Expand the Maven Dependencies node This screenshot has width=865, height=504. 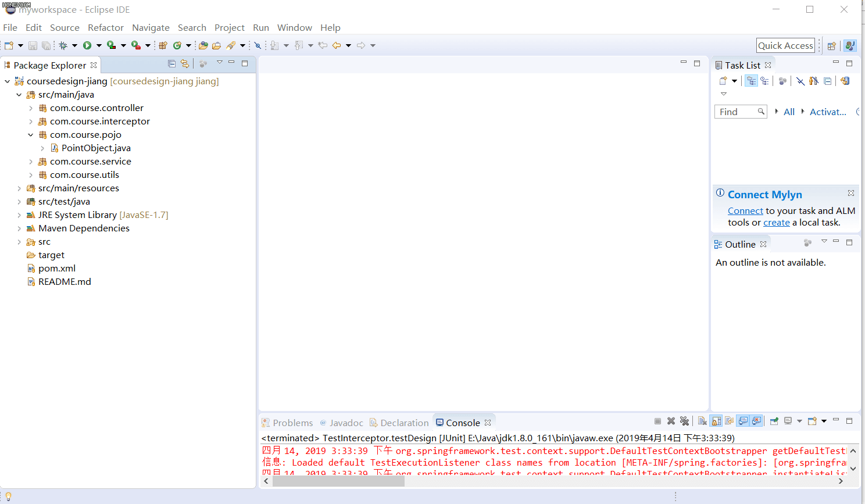(19, 228)
